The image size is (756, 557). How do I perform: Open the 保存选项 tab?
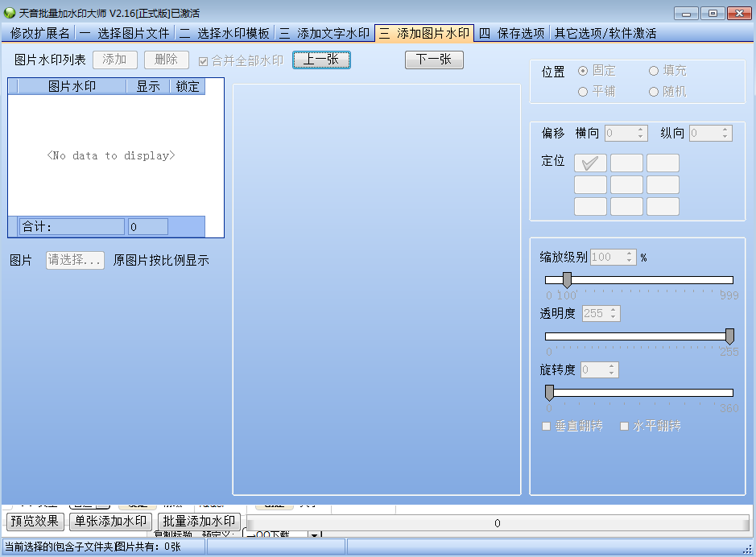(511, 33)
